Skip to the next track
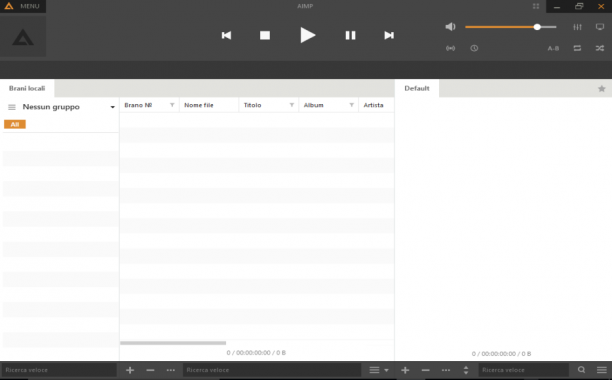Image resolution: width=612 pixels, height=380 pixels. click(389, 36)
